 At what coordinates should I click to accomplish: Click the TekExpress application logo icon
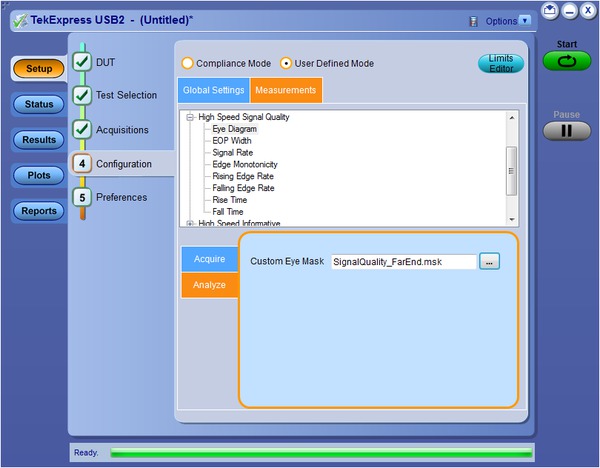[20, 21]
